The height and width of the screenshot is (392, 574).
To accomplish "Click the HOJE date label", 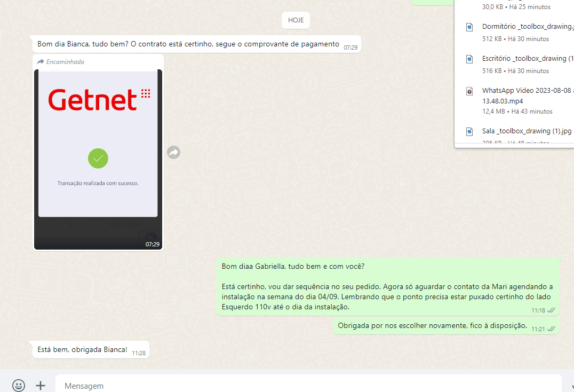I will pyautogui.click(x=296, y=20).
